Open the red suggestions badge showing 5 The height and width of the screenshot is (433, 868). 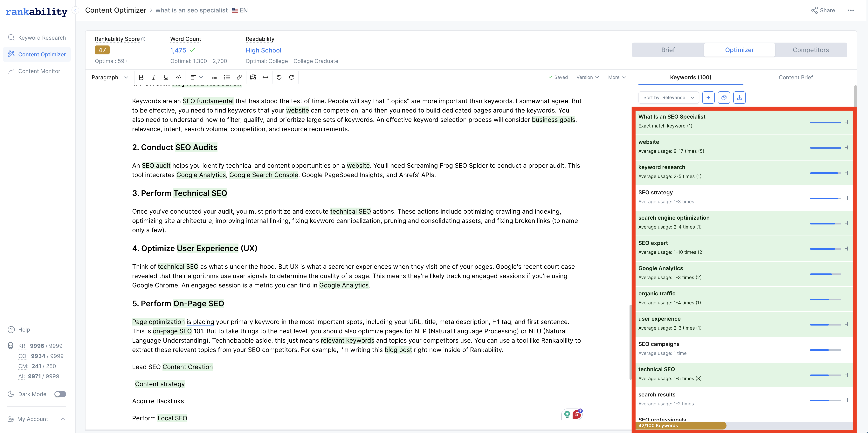click(x=577, y=414)
